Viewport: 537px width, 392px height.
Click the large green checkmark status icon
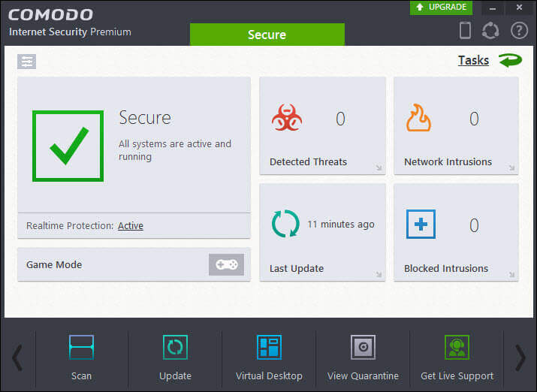[68, 146]
